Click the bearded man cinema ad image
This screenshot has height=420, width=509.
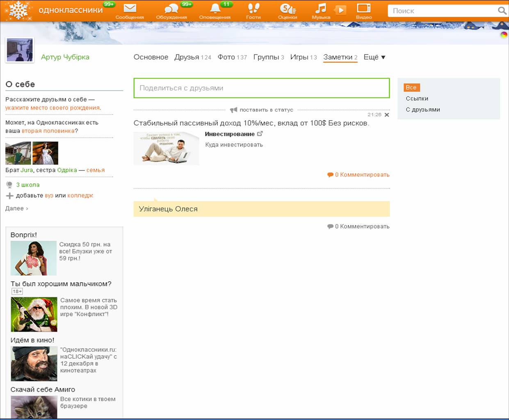point(34,364)
